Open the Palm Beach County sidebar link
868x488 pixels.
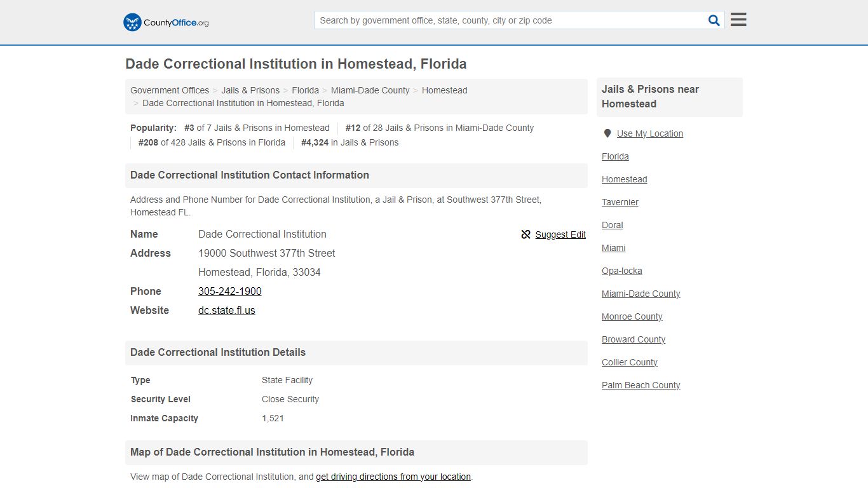point(641,385)
